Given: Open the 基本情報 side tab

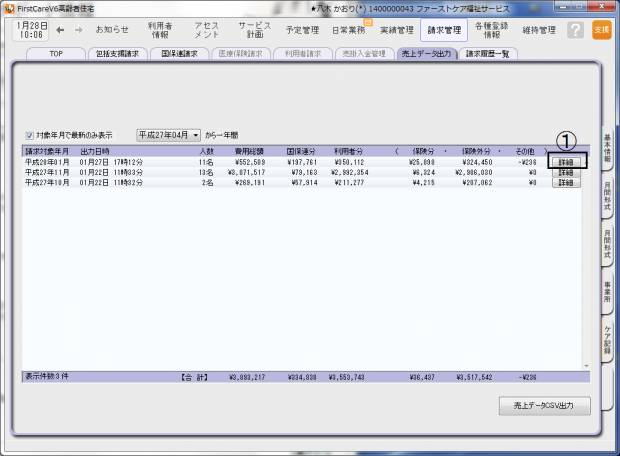Looking at the screenshot, I should (608, 148).
